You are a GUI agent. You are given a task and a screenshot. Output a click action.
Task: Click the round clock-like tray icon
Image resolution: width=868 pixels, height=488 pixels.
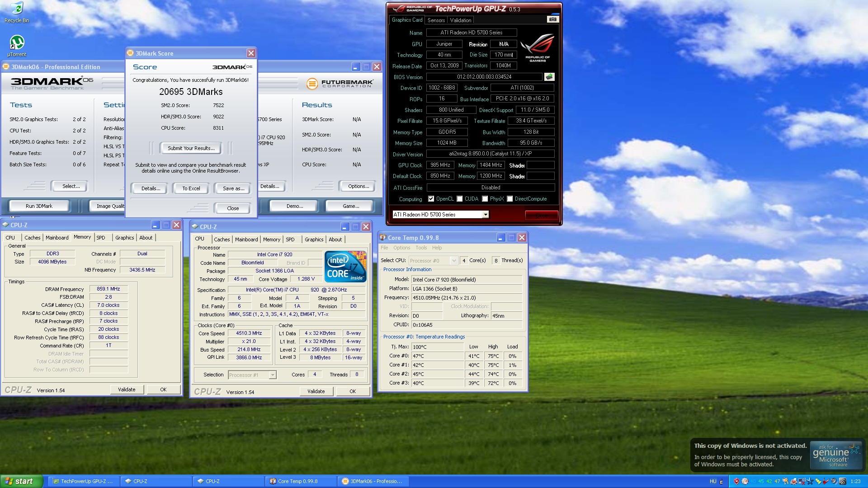(745, 481)
